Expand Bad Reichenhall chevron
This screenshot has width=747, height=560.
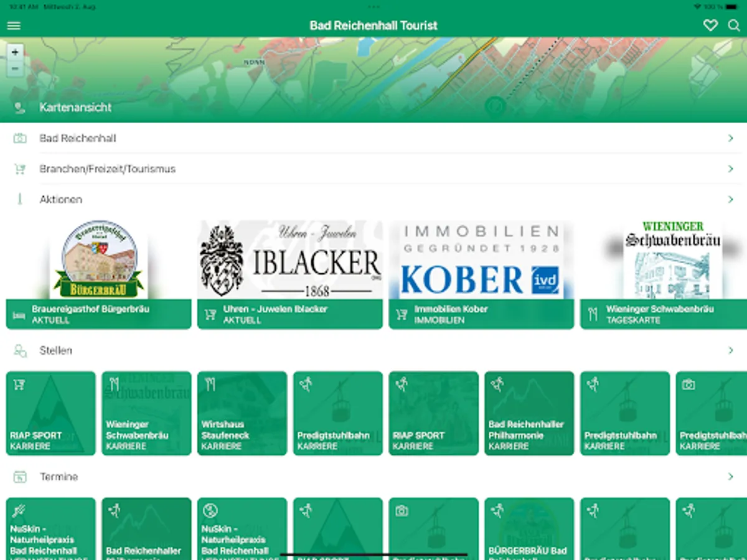tap(731, 138)
